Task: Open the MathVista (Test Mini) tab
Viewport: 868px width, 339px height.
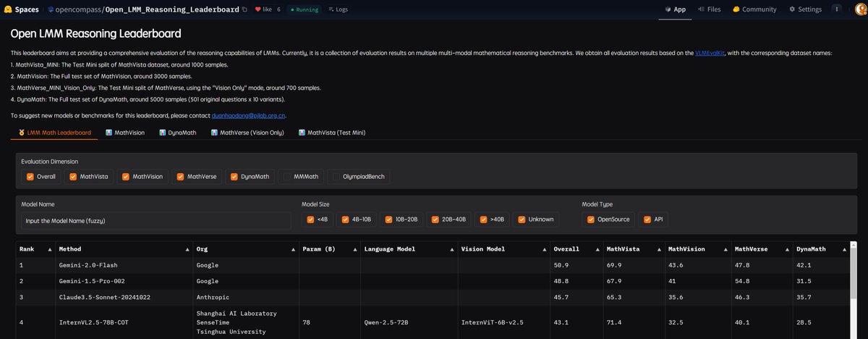Action: point(332,133)
